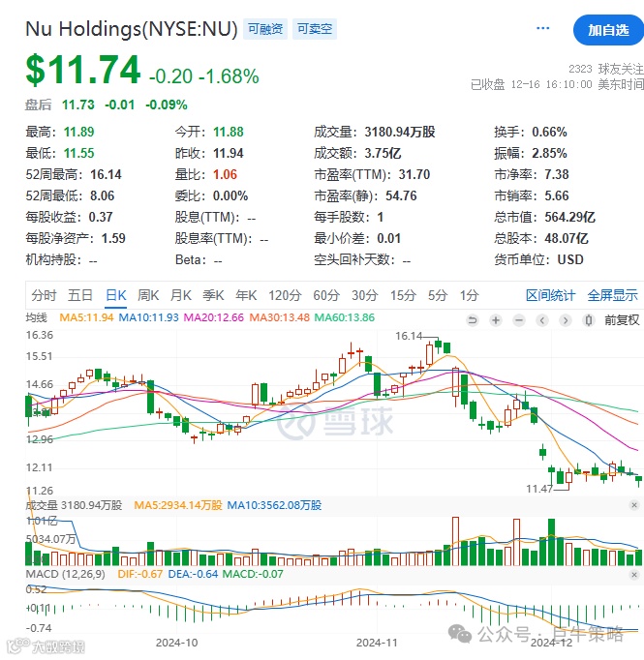Zoom out the K-line chart with minus icon
644x660 pixels.
519,320
